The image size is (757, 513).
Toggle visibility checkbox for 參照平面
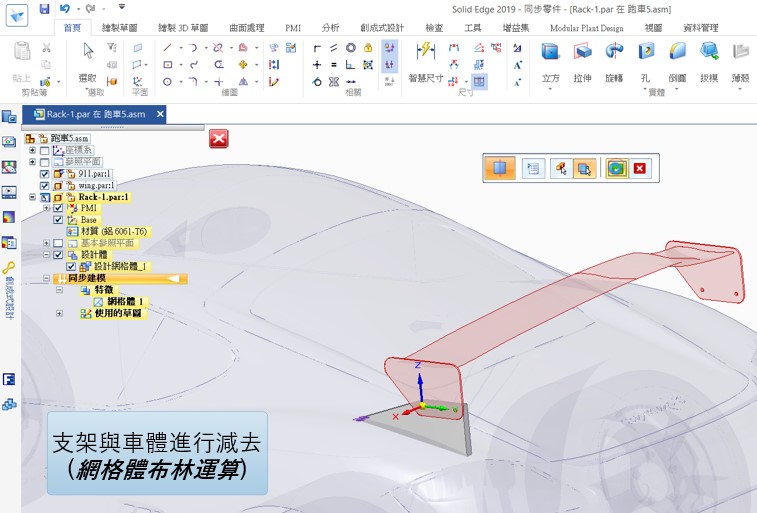[x=44, y=162]
